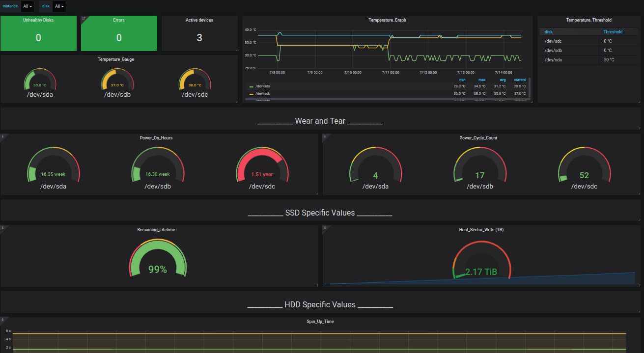Show info icon on Spin_Up_Time panel
644x353 pixels.
pyautogui.click(x=2, y=320)
